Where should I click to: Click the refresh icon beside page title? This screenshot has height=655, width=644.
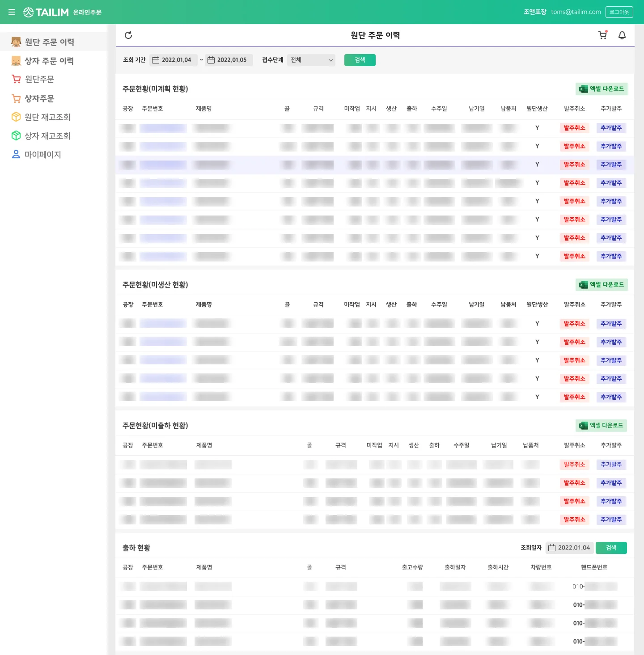coord(128,35)
